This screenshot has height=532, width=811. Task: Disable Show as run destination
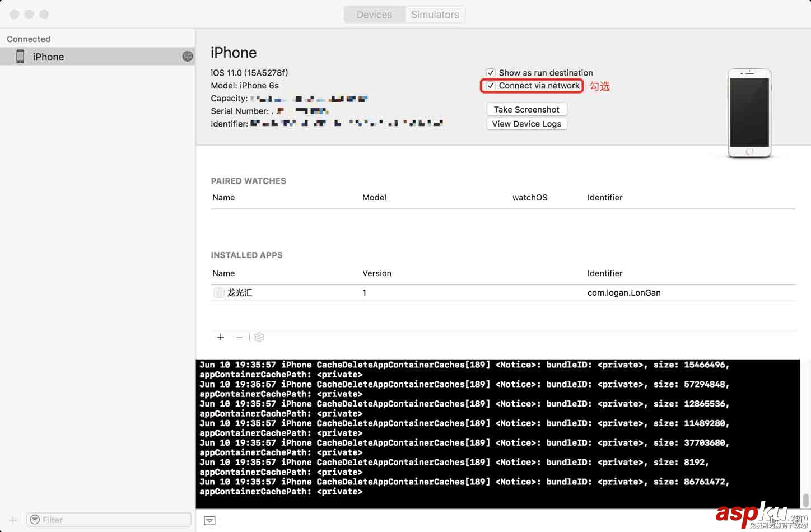[491, 73]
